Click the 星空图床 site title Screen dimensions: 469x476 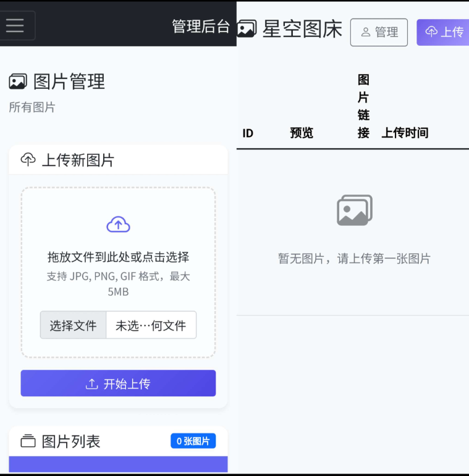302,29
